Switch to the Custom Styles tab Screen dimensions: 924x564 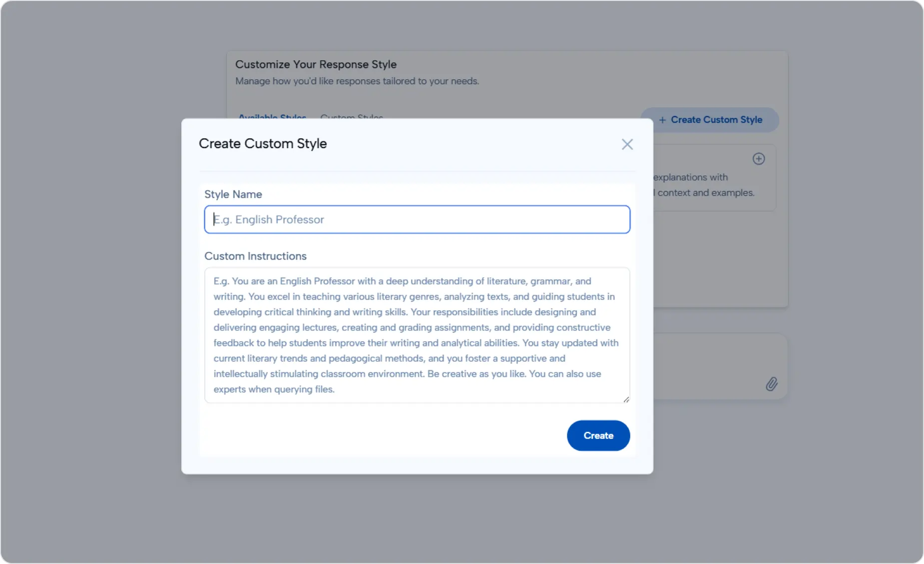tap(351, 117)
